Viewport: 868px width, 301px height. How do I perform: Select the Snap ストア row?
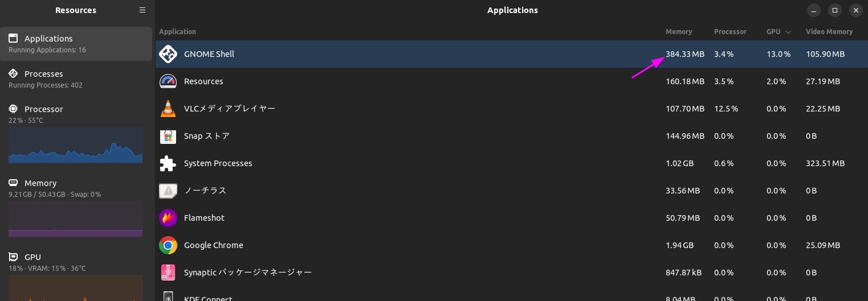point(511,136)
